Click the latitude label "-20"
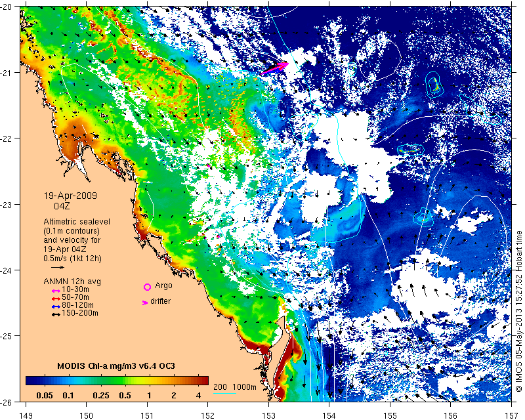Viewport: 525px width, 420px height. [7, 7]
